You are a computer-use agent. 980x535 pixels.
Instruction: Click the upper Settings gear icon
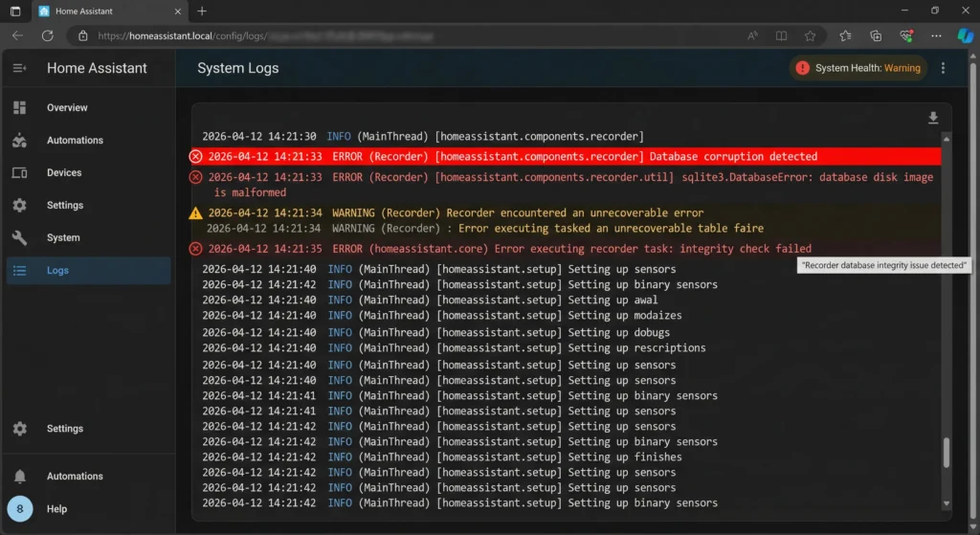click(19, 205)
